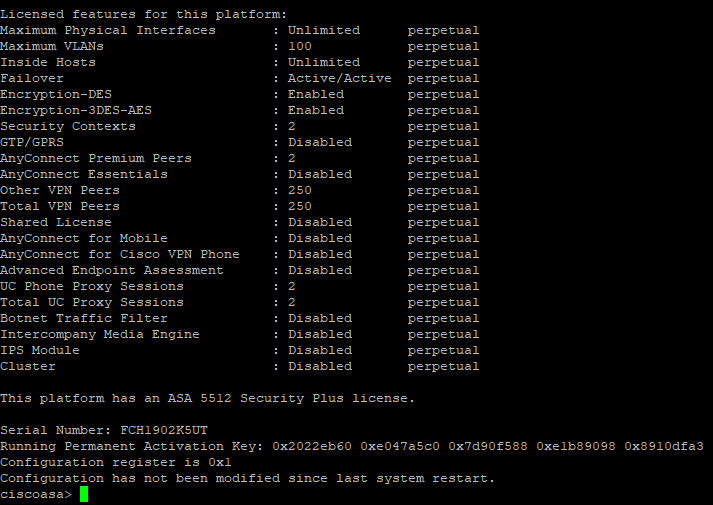The width and height of the screenshot is (713, 505).
Task: Click the 'Maximum VLANs' feature label
Action: pyautogui.click(x=52, y=46)
